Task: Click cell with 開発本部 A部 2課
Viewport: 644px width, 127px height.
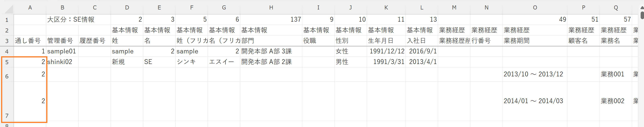Action: coord(271,62)
